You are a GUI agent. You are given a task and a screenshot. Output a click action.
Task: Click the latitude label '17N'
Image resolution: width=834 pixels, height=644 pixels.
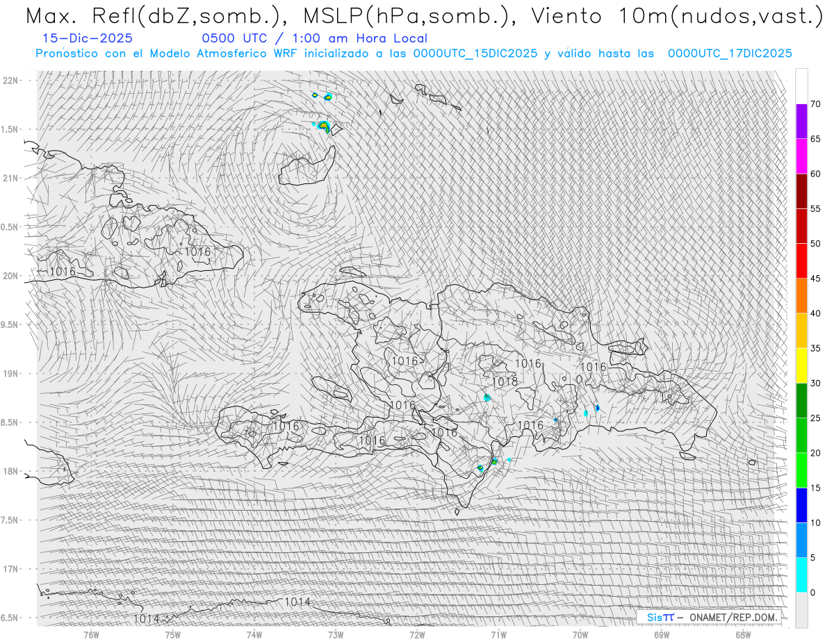(x=10, y=569)
